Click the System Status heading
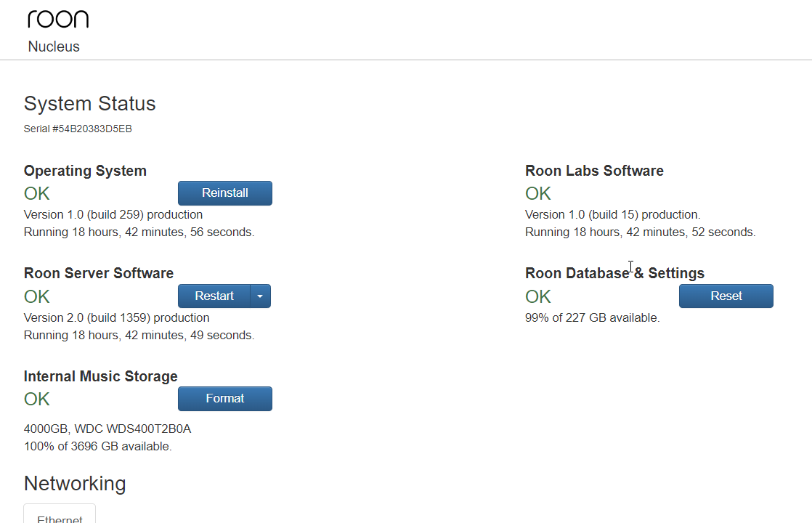 pos(89,103)
